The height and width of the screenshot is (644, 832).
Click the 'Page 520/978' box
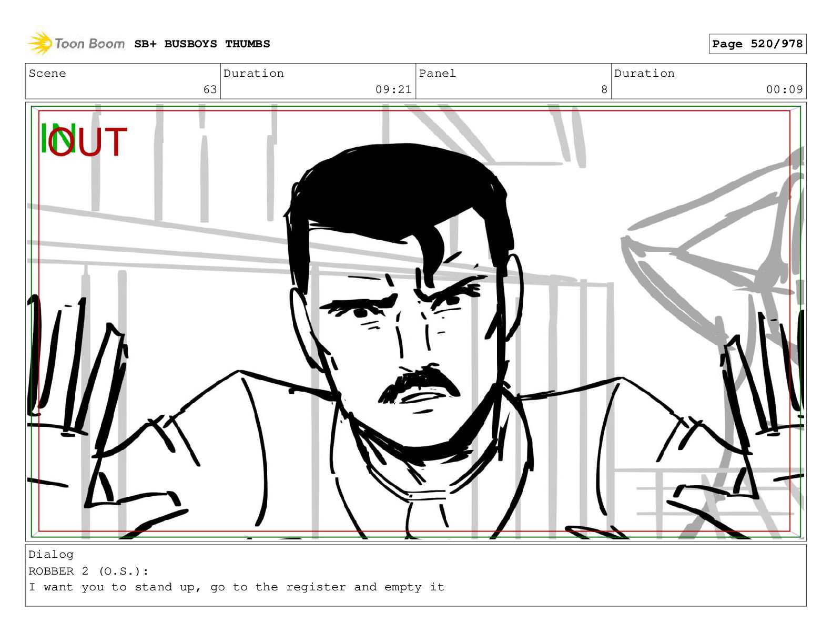757,44
